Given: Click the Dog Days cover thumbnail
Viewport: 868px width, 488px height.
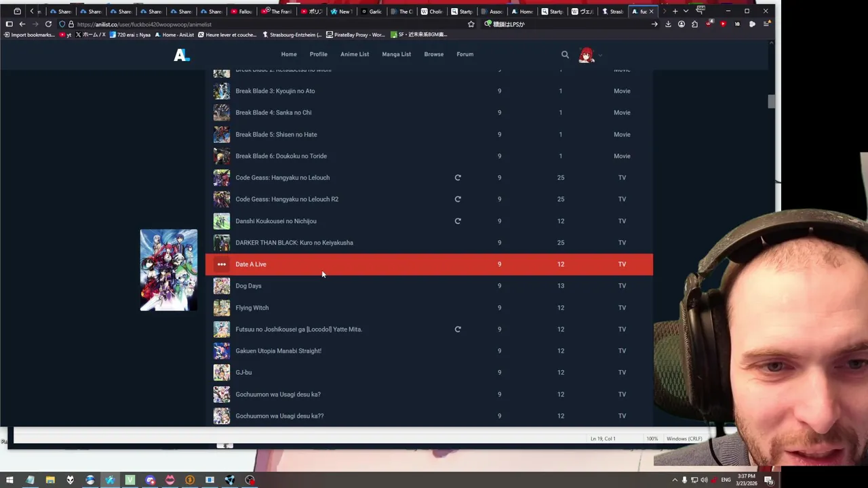Looking at the screenshot, I should 222,286.
